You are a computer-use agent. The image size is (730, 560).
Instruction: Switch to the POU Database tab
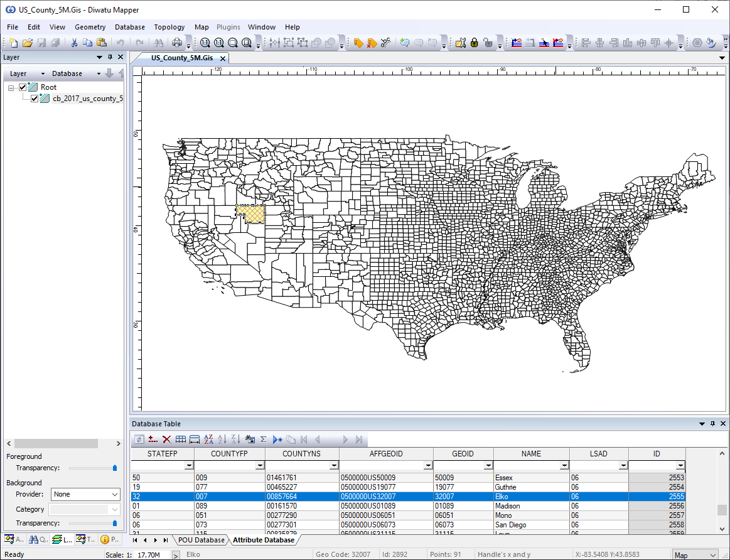tap(200, 540)
